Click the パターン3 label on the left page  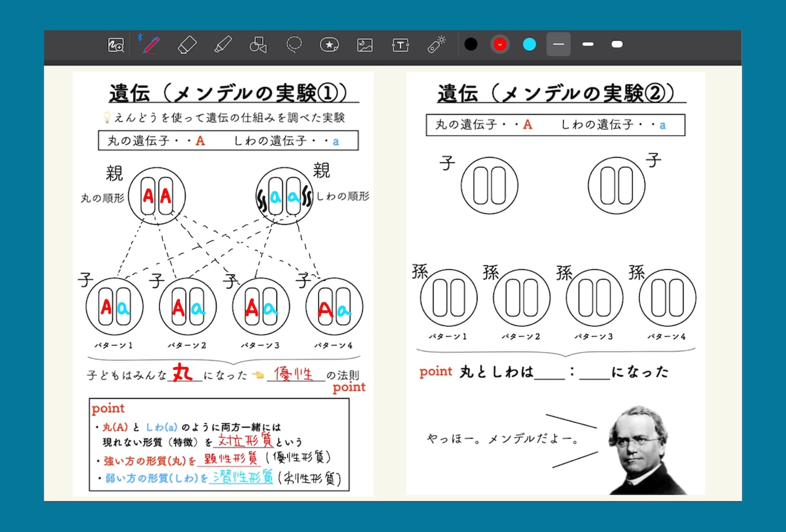[260, 345]
